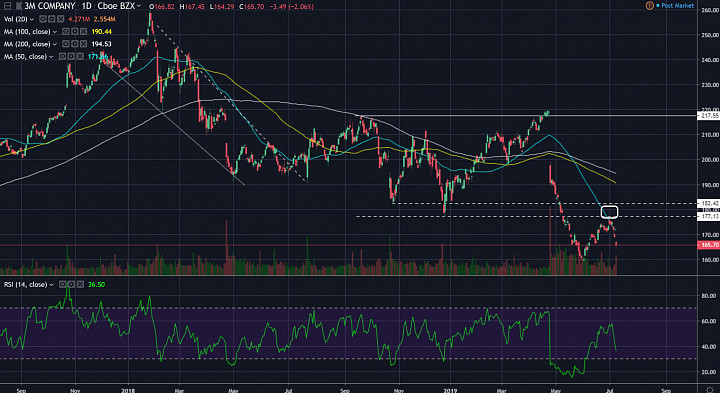Select the MA (100, close) legend label
The height and width of the screenshot is (393, 720).
pos(28,32)
